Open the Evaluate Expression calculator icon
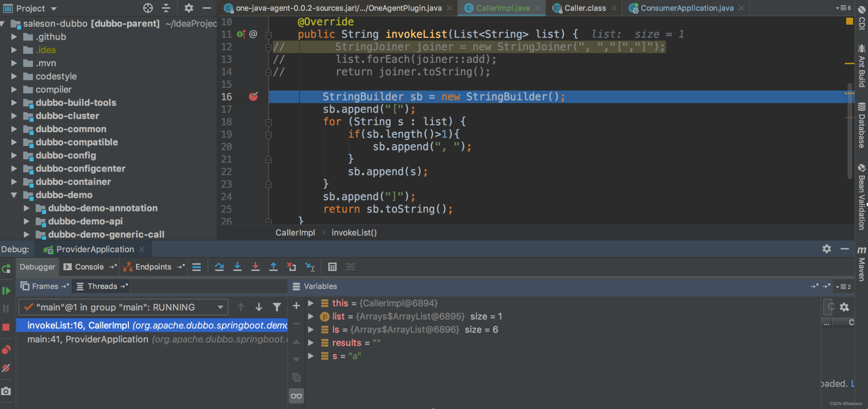868x409 pixels. pos(332,267)
